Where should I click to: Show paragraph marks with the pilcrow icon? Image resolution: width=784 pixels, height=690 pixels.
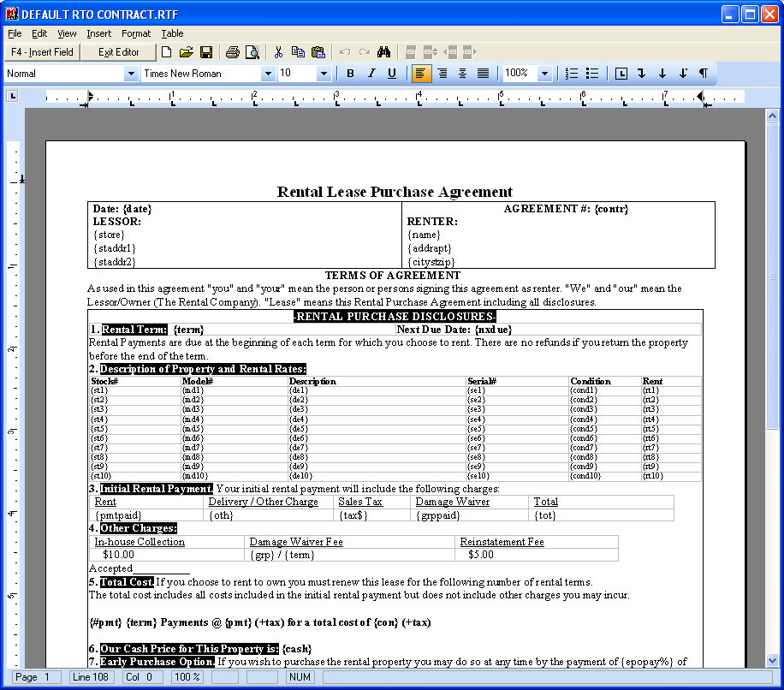[703, 74]
